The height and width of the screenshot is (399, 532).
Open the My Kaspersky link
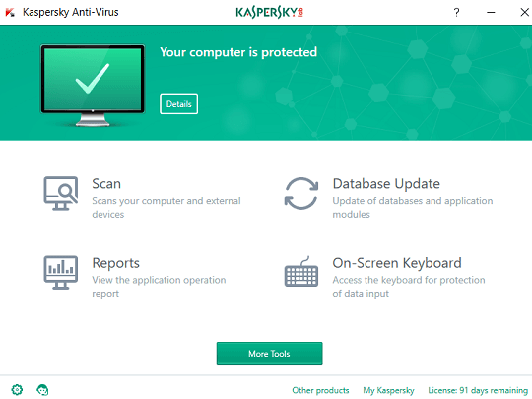(x=388, y=390)
